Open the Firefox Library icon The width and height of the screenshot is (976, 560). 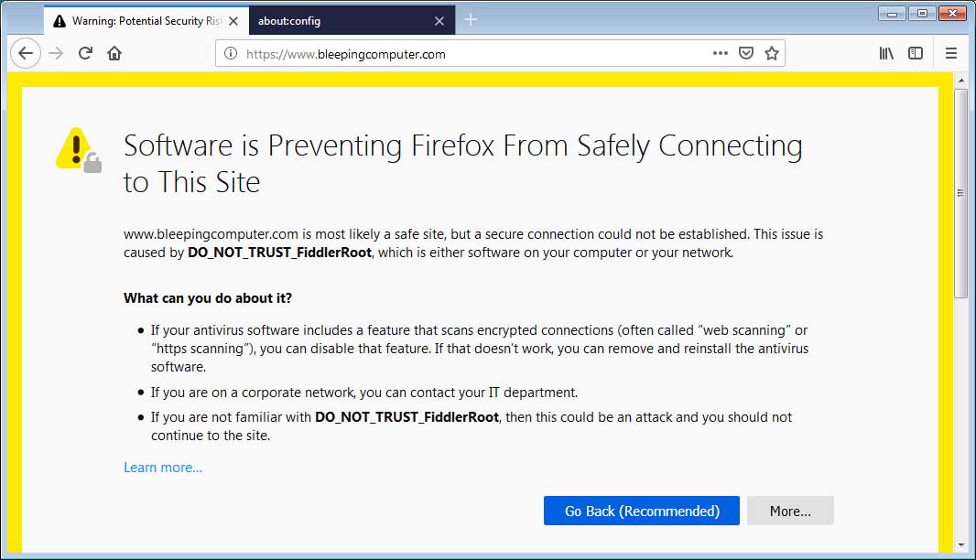(885, 53)
